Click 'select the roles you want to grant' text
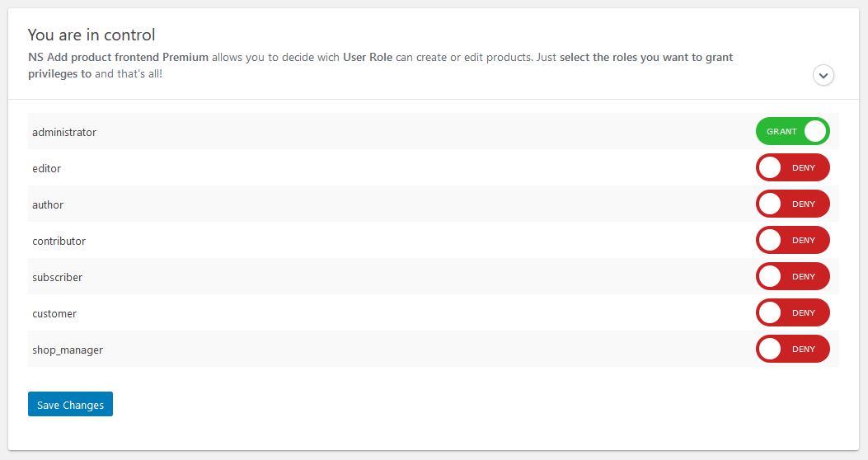This screenshot has width=868, height=460. tap(646, 58)
